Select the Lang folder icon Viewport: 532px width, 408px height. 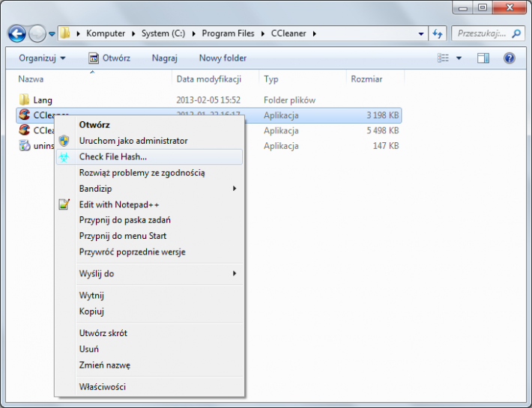[x=25, y=100]
